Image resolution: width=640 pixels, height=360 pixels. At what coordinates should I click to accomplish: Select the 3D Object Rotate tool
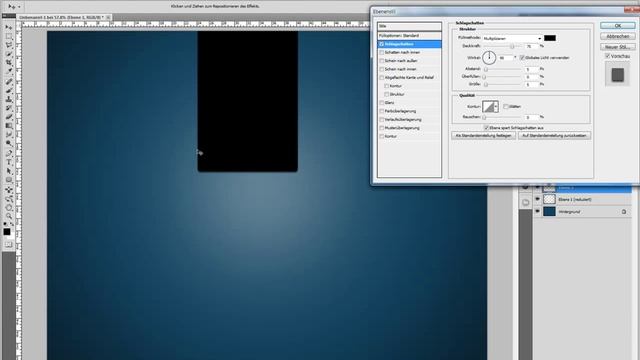(x=9, y=190)
